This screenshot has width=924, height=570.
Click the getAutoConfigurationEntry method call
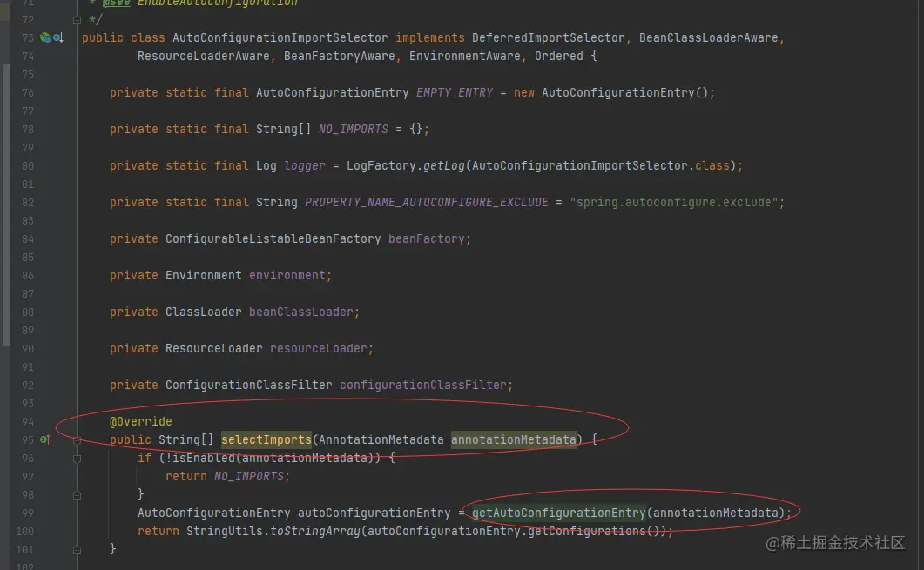pos(558,513)
